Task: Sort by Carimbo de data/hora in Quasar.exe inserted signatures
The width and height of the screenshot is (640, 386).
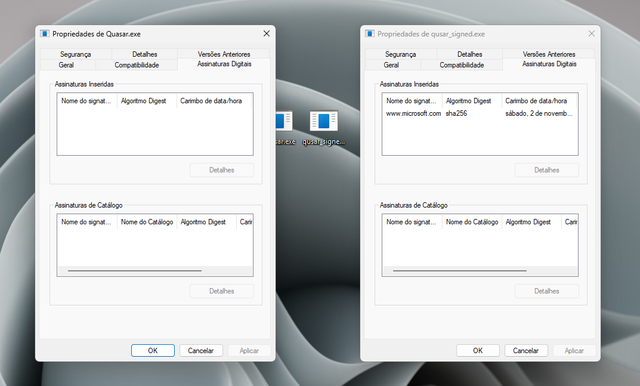Action: coord(214,101)
